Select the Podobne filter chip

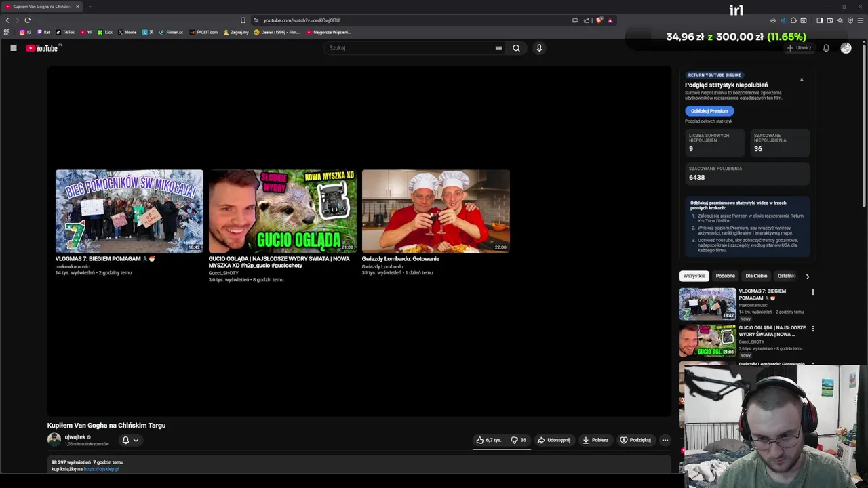(725, 276)
